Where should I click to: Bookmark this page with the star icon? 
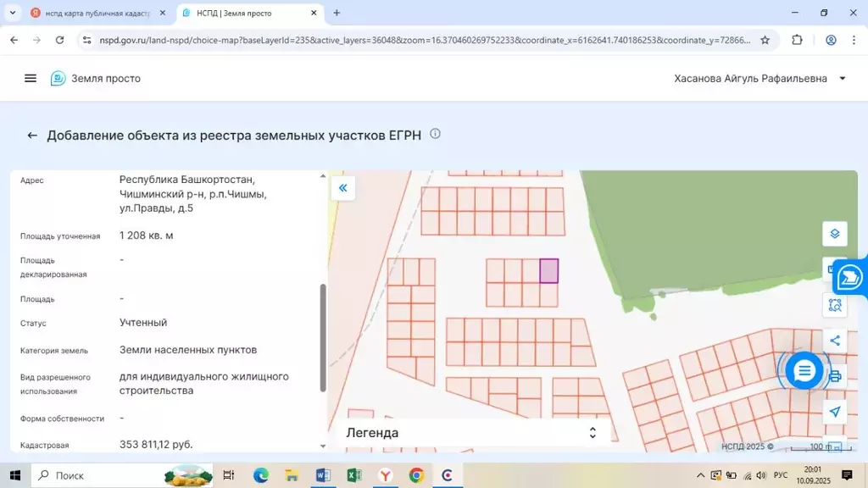coord(765,40)
